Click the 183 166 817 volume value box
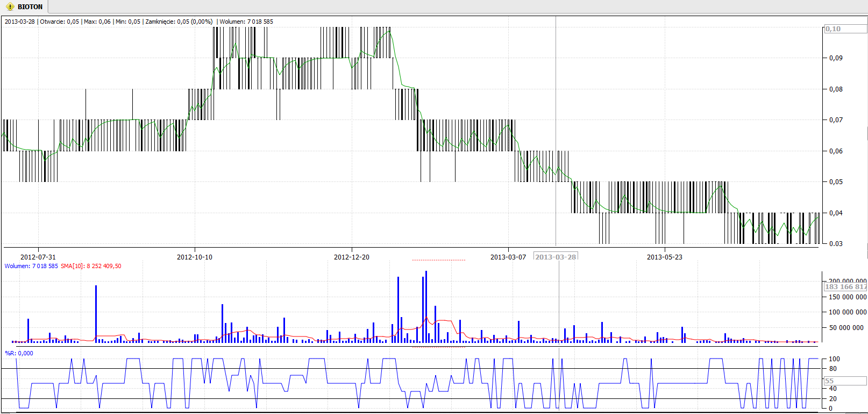The height and width of the screenshot is (414, 868). click(845, 287)
